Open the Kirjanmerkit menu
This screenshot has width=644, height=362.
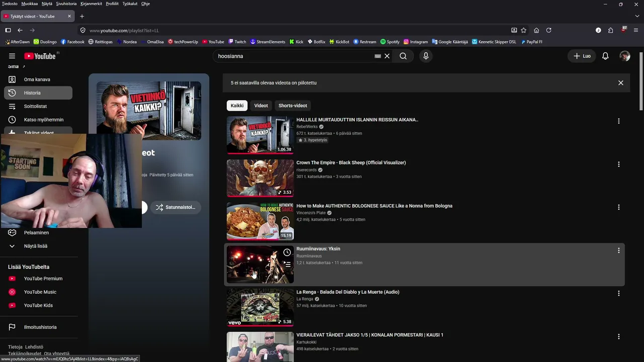91,4
